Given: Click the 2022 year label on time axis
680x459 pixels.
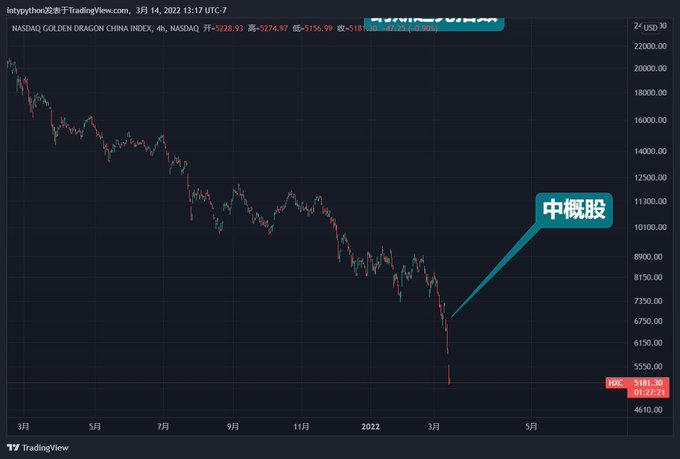Looking at the screenshot, I should 370,427.
